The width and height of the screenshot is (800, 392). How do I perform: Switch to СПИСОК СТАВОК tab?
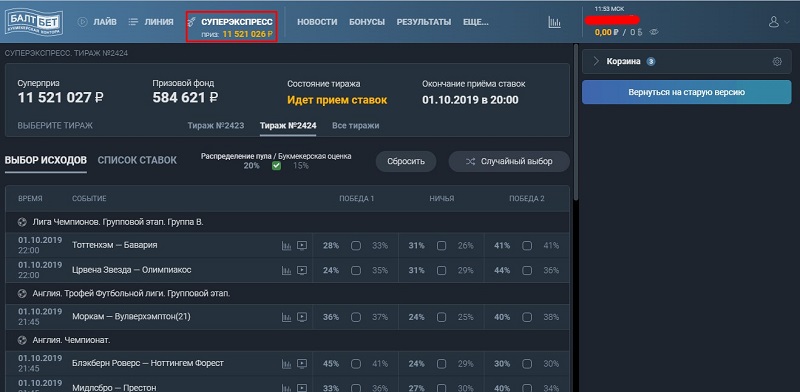pos(137,160)
